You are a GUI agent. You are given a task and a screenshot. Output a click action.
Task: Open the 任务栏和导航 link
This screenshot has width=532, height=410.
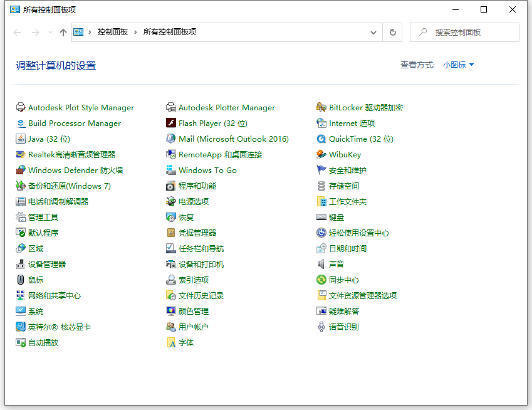201,248
